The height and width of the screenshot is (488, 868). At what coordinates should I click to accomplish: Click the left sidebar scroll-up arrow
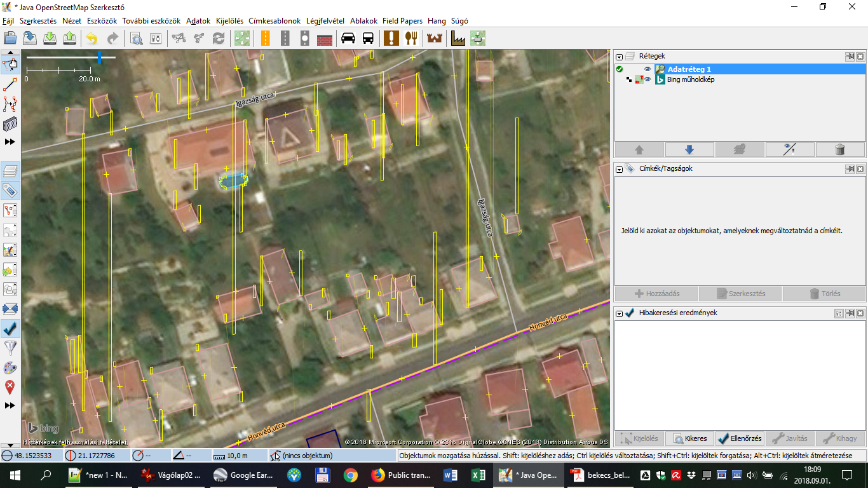[x=10, y=53]
